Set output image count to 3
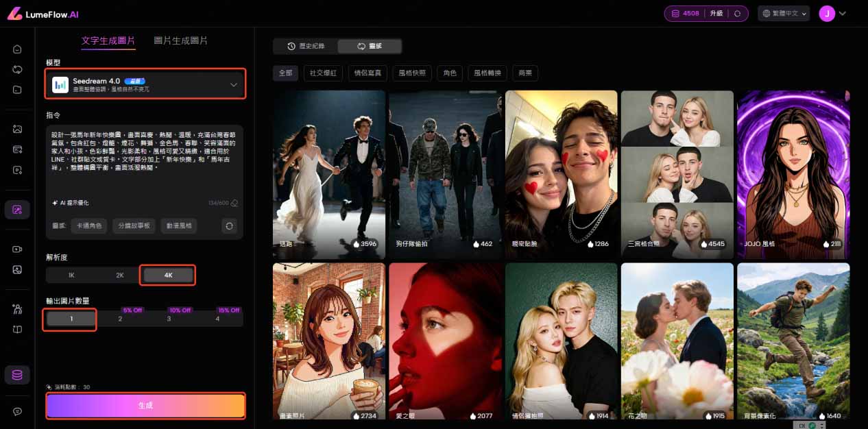The image size is (868, 429). (169, 319)
